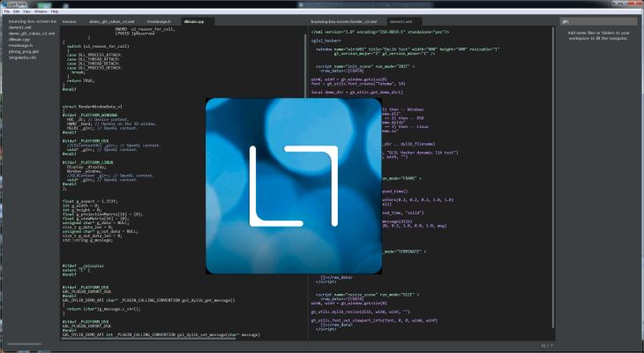Open the File menu

(6, 11)
